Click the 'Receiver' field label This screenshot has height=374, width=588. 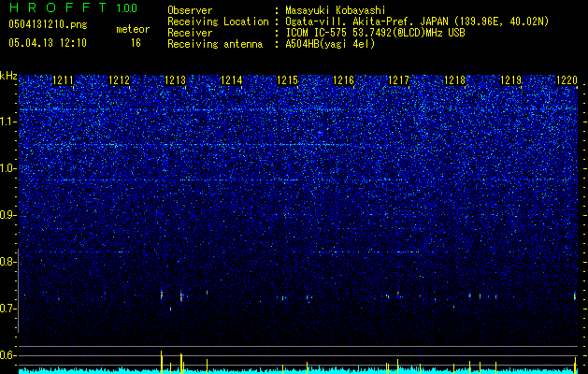tap(190, 33)
